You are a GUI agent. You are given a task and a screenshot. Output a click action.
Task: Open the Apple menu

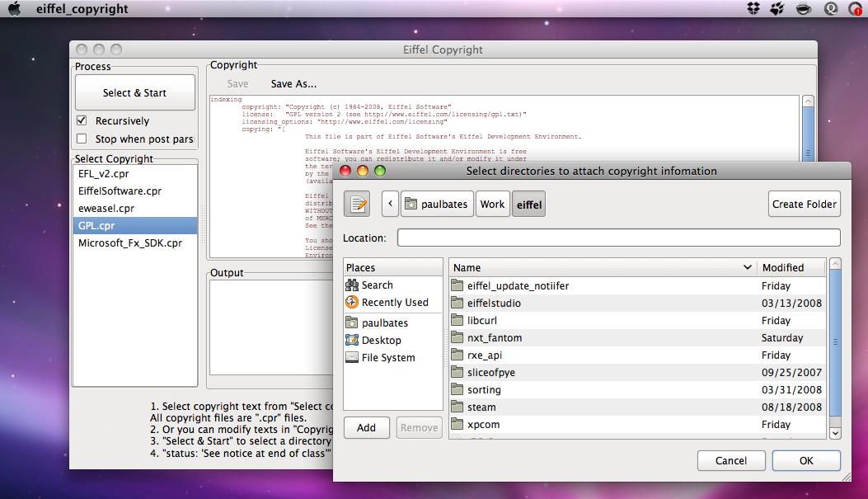click(14, 9)
